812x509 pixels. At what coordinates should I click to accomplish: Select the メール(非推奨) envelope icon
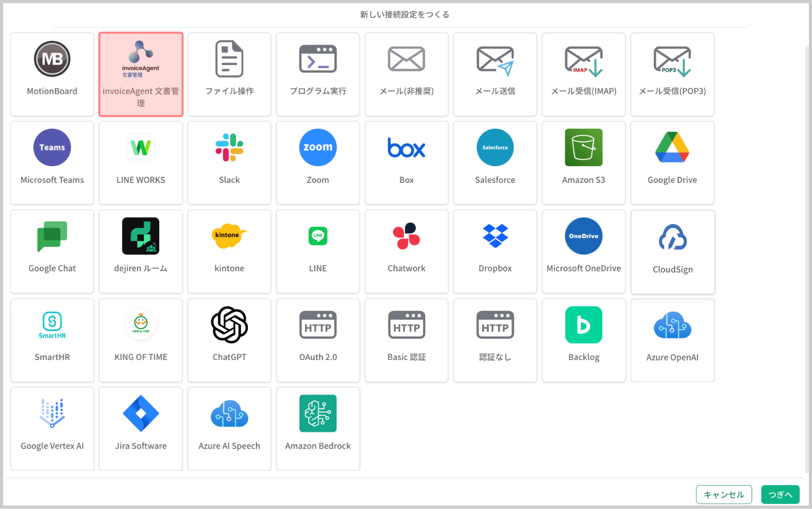407,59
